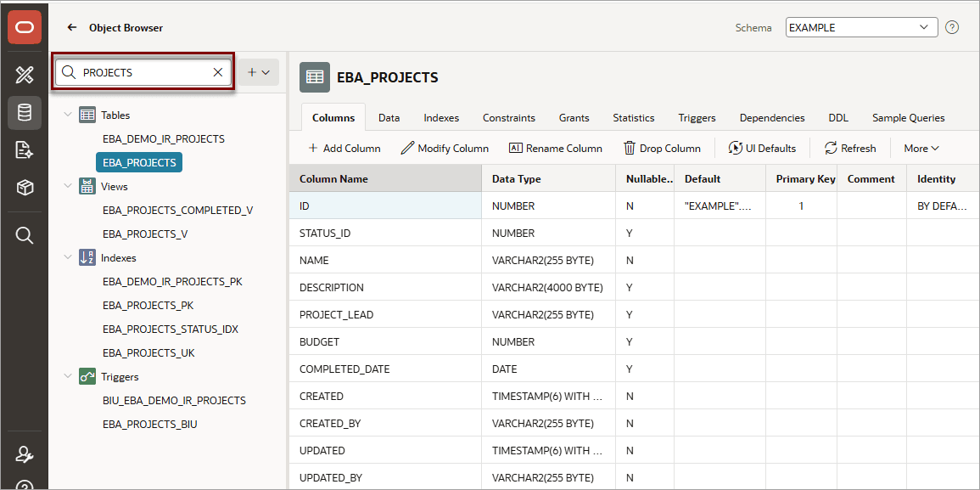Viewport: 980px width, 490px height.
Task: Open SQL Workshop database sidebar icon
Action: [x=25, y=113]
